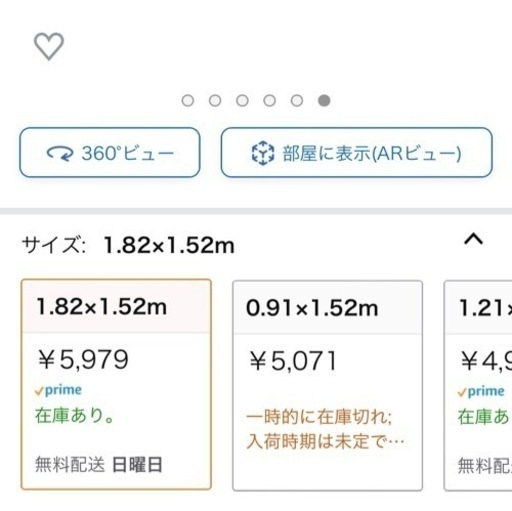Select the second image carousel dot
The width and height of the screenshot is (512, 511).
pyautogui.click(x=215, y=100)
